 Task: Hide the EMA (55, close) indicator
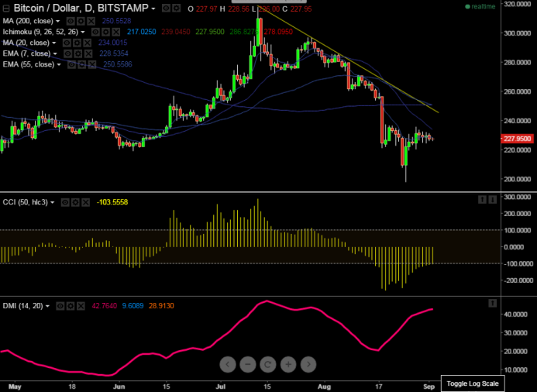71,65
